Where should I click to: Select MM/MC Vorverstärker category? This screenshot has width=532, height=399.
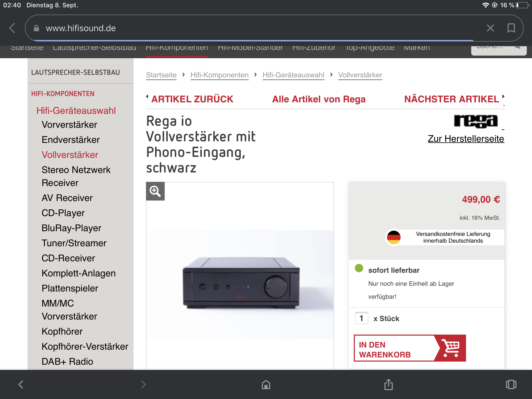click(69, 310)
